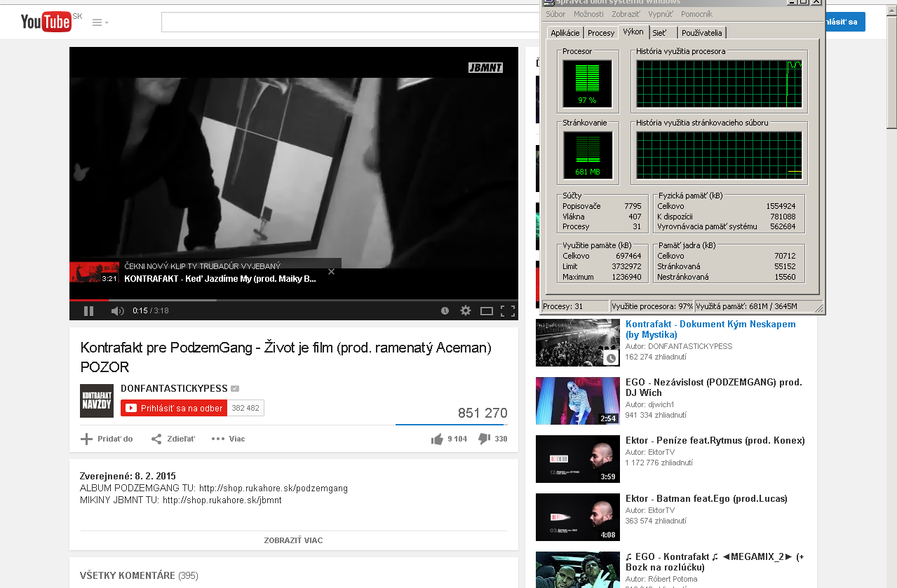Click 'Autor: DONFANTASTICKYPESS' in the sidebar
897x588 pixels.
(x=679, y=346)
